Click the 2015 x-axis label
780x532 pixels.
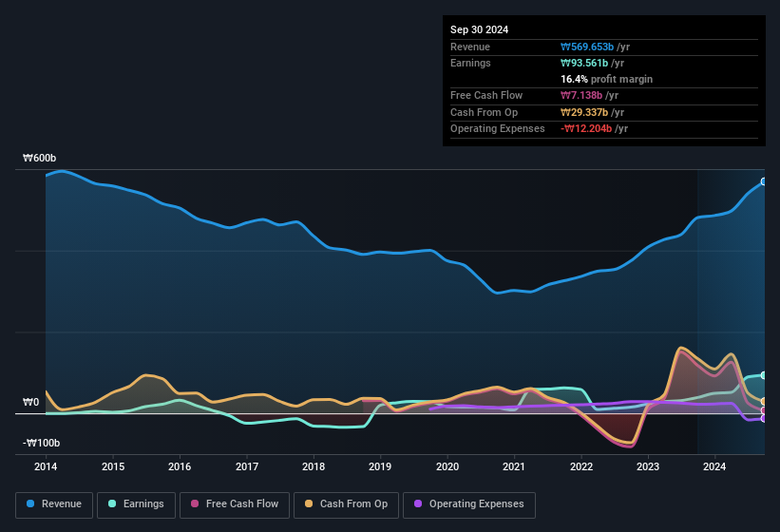[113, 466]
